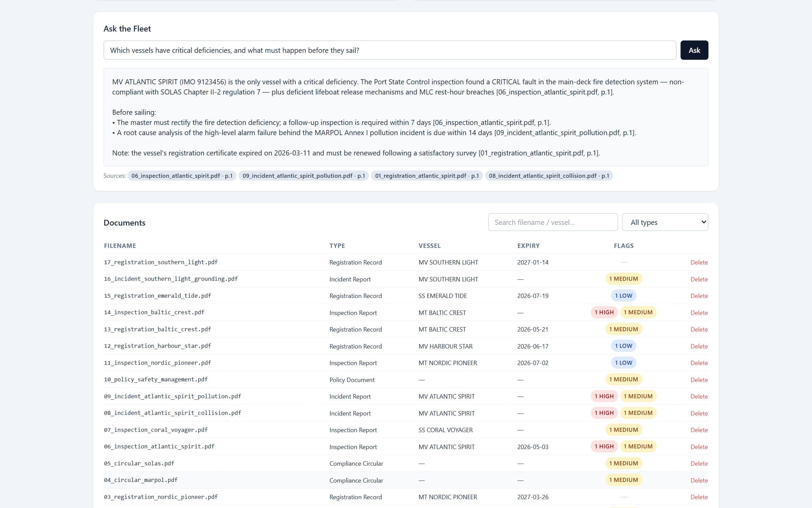Click the MV HARBOUR STAR vessel cell

pos(445,346)
